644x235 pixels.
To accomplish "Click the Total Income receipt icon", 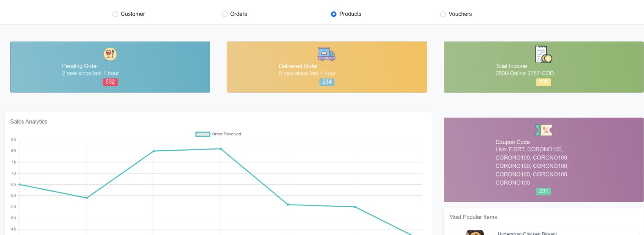I will [x=543, y=54].
